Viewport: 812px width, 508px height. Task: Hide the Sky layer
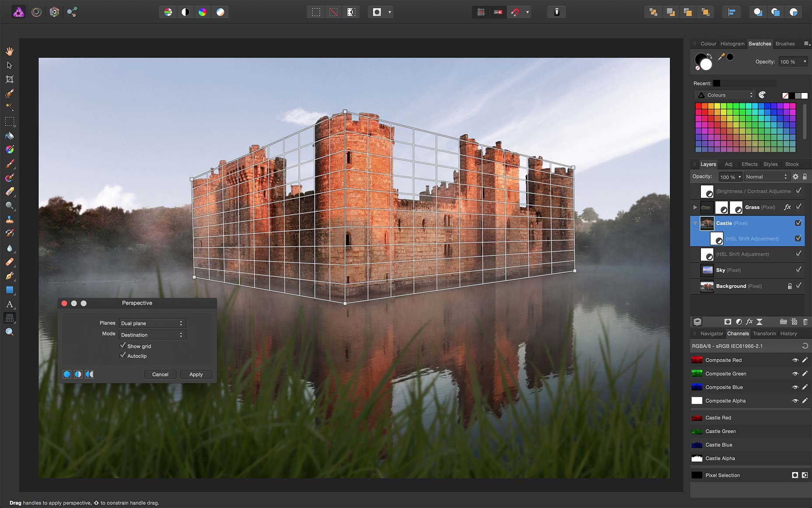[799, 270]
